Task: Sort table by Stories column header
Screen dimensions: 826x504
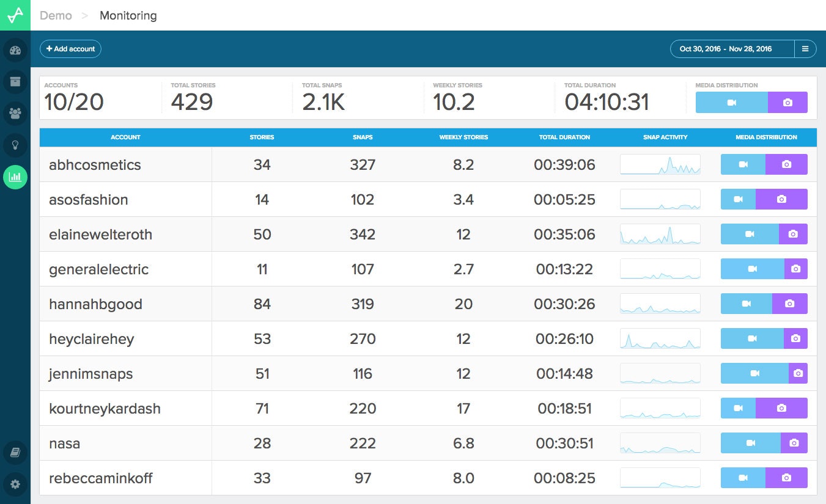Action: tap(262, 137)
